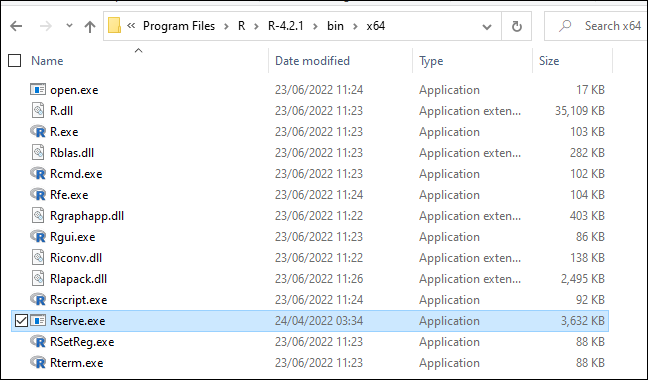Click the 24/04/2022 03:34 date cell
Screen dimensions: 648x380
coord(319,321)
